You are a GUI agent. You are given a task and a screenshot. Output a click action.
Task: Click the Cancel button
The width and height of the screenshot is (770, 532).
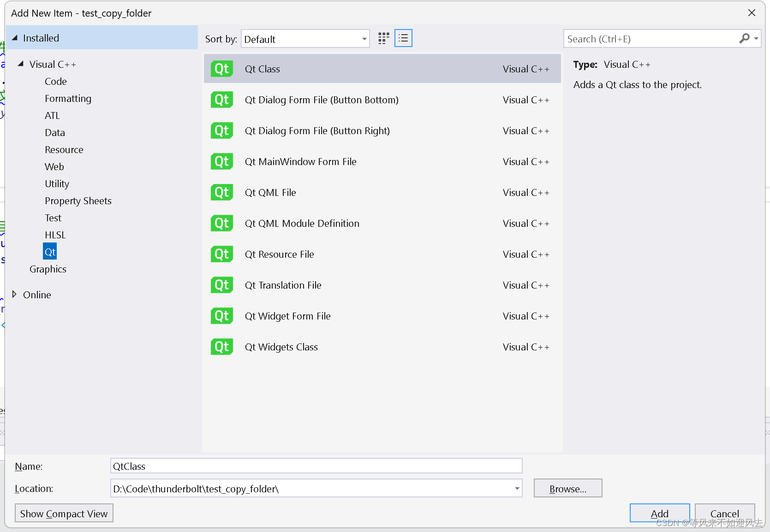click(x=724, y=513)
